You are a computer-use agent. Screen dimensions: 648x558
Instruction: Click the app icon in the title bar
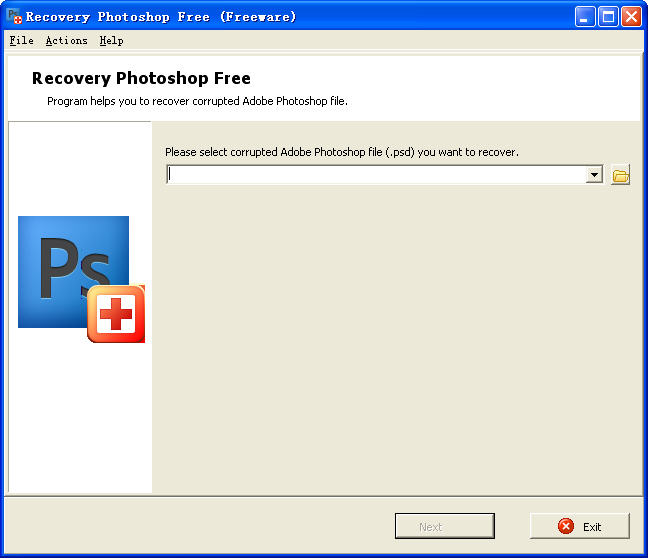pos(14,17)
